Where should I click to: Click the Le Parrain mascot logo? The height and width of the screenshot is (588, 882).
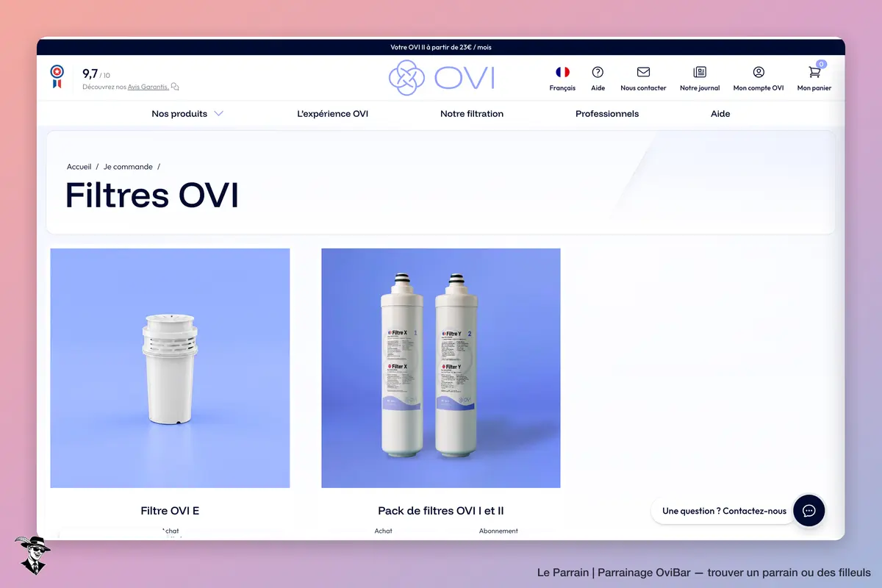coord(32,556)
